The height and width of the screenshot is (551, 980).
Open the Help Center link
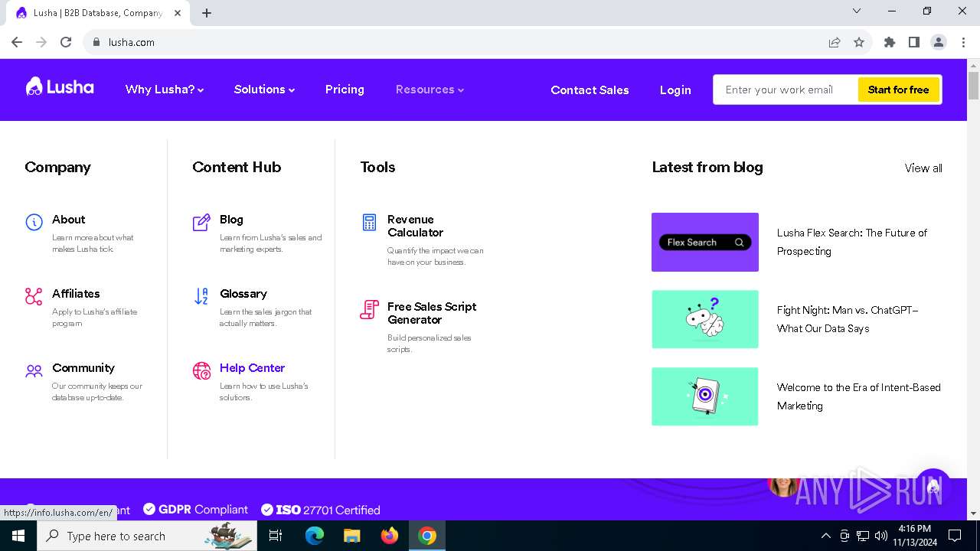(x=252, y=368)
